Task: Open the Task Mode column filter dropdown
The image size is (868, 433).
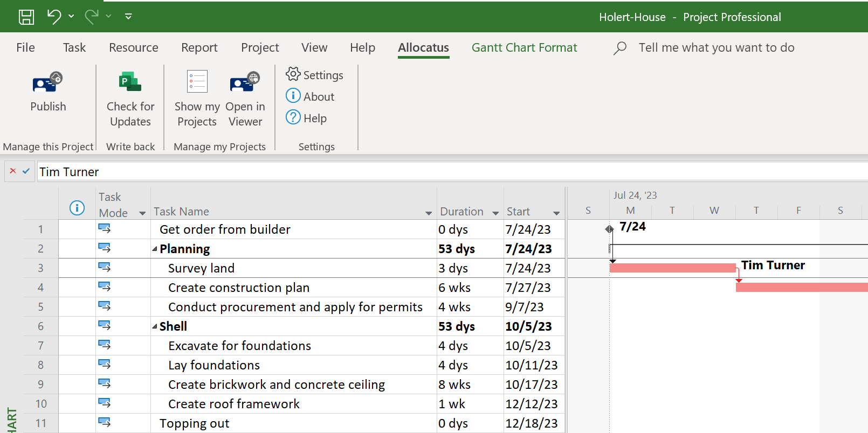Action: pyautogui.click(x=142, y=213)
